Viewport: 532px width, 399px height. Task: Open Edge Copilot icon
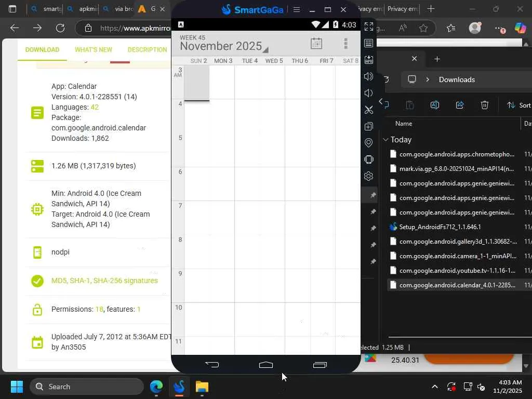(x=520, y=28)
